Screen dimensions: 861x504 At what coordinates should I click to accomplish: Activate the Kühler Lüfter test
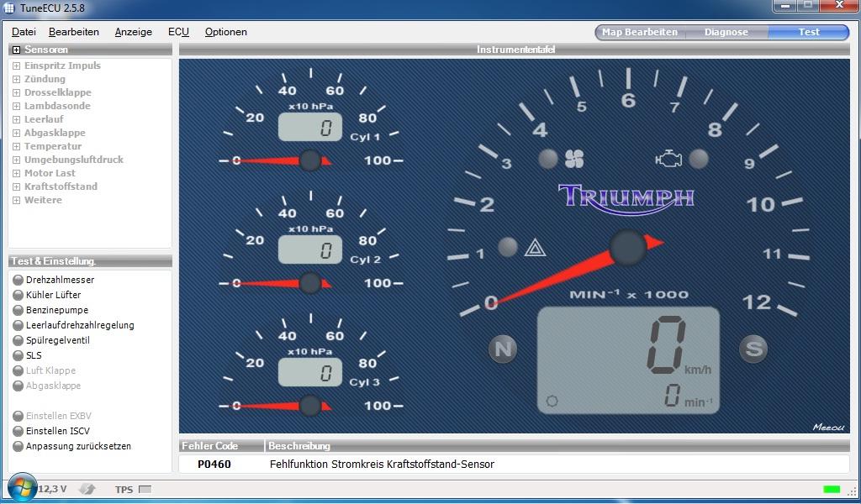point(47,295)
